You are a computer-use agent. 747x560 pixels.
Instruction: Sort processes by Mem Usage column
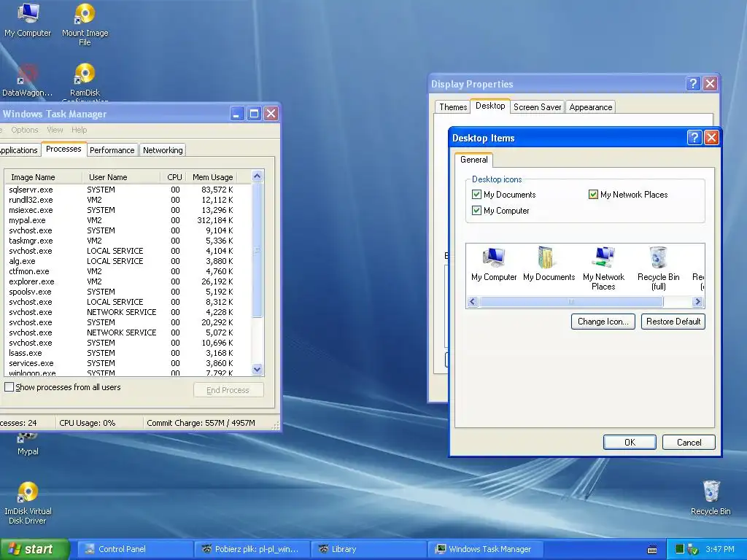[212, 177]
